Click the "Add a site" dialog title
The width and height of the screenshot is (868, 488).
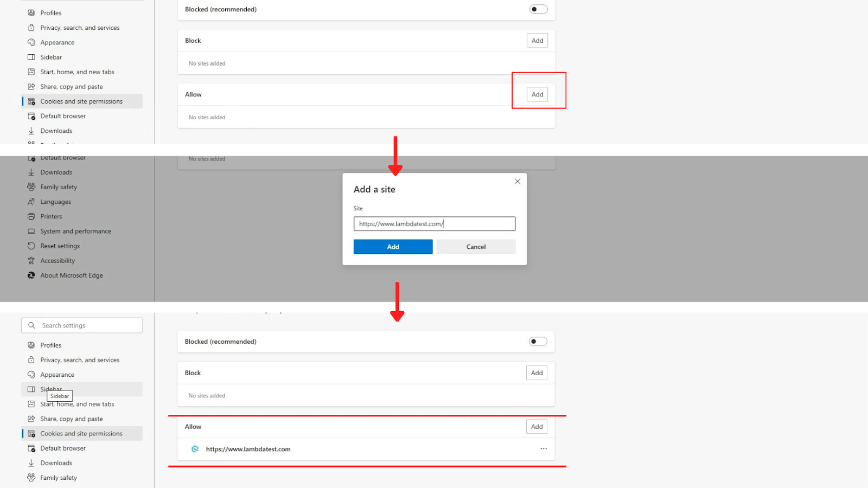[374, 189]
